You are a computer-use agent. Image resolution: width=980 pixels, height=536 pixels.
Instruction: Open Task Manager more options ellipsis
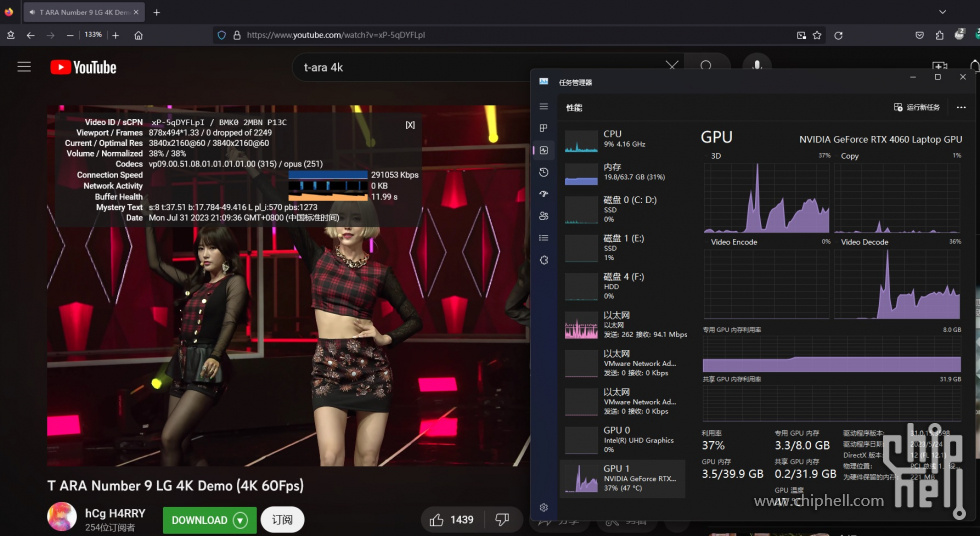point(961,107)
